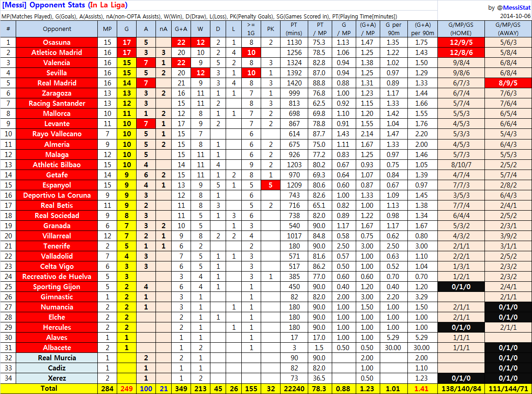
Task: Select the Gimnastic opponent cell
Action: (x=57, y=297)
